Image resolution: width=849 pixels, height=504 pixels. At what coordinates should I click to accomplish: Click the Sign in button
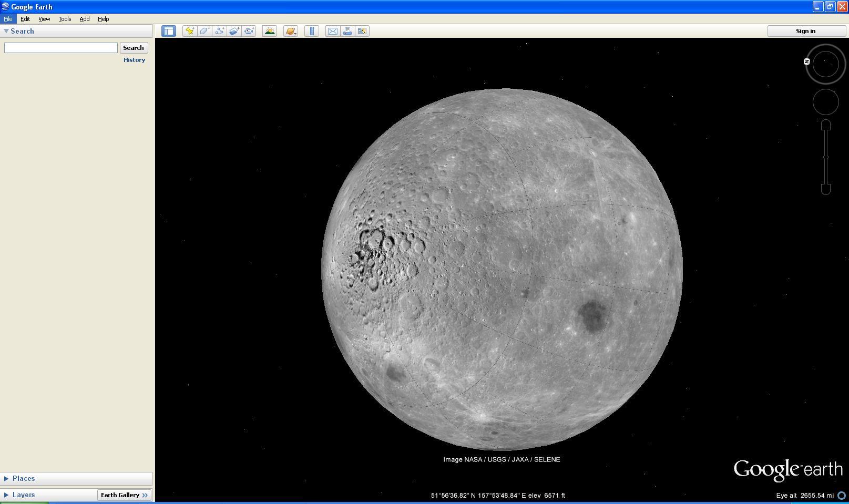coord(805,31)
